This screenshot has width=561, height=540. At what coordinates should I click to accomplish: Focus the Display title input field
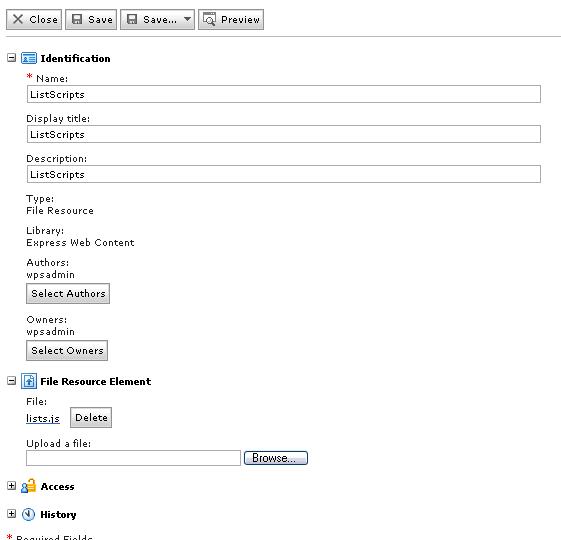tap(284, 134)
